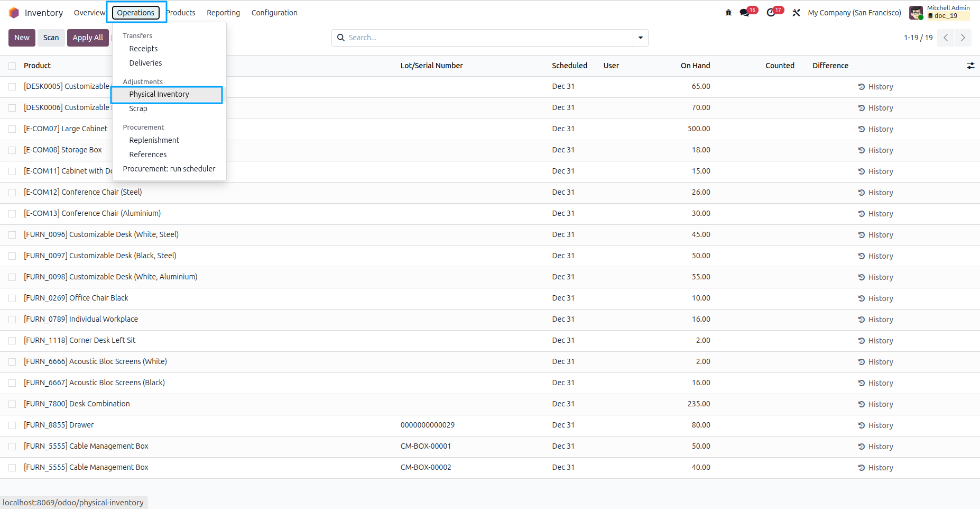Open the Configuration menu
980x509 pixels.
pos(274,13)
